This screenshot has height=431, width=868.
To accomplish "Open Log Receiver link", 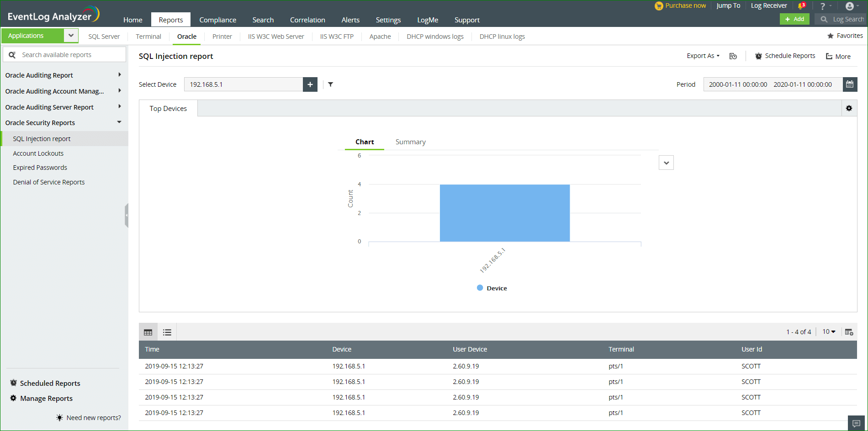I will point(769,5).
